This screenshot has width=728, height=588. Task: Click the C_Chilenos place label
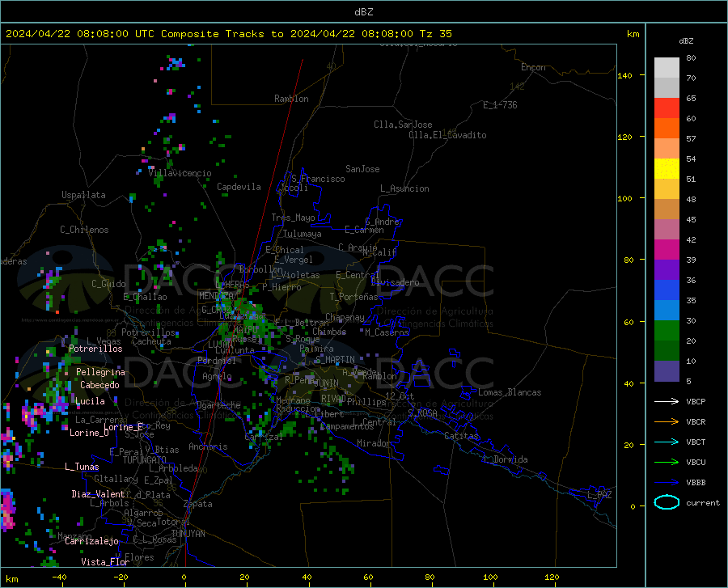(x=84, y=230)
